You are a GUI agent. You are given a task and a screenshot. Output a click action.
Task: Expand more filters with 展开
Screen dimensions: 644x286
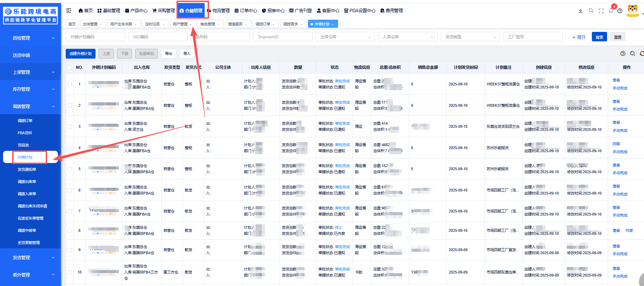(579, 37)
